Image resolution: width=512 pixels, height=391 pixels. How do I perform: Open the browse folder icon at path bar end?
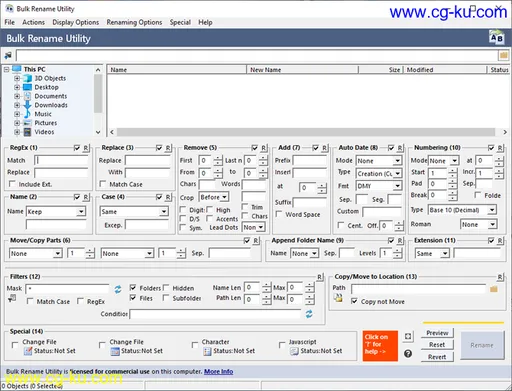(503, 55)
